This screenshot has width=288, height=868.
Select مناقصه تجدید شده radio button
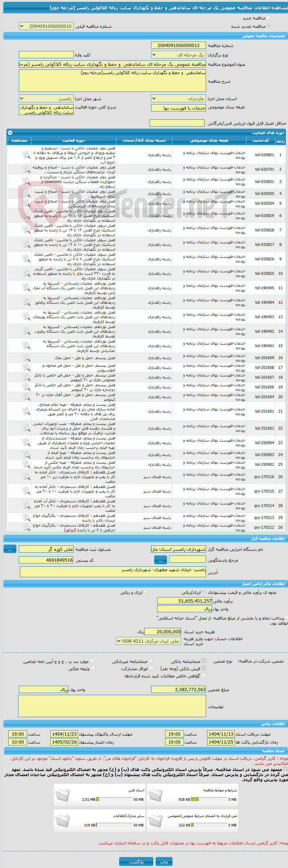pyautogui.click(x=268, y=26)
